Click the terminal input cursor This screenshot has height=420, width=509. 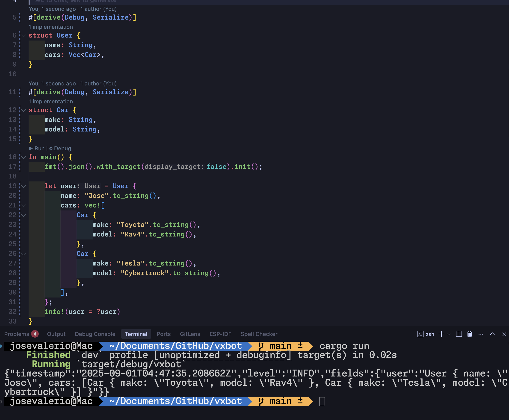tap(322, 401)
